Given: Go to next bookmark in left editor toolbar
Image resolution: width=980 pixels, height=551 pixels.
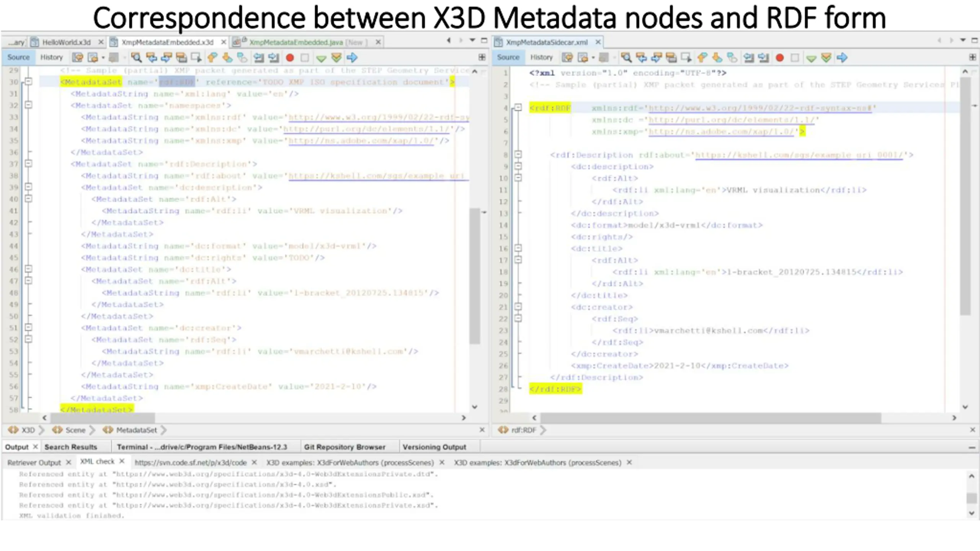Looking at the screenshot, I should (x=227, y=57).
